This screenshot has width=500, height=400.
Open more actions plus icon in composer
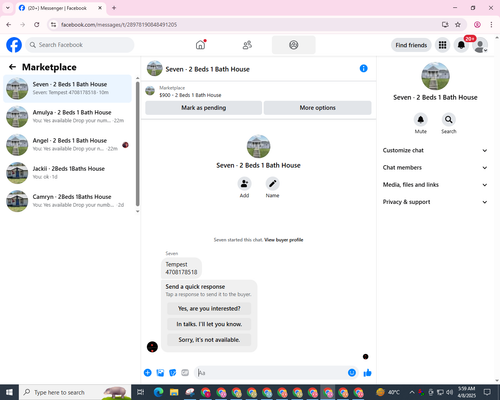147,373
